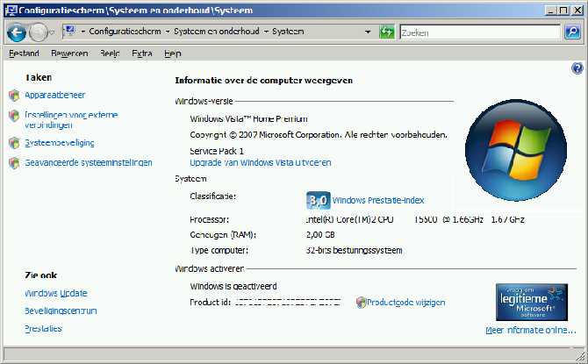588x364 pixels.
Task: Click the green Refresh button
Action: (x=387, y=32)
